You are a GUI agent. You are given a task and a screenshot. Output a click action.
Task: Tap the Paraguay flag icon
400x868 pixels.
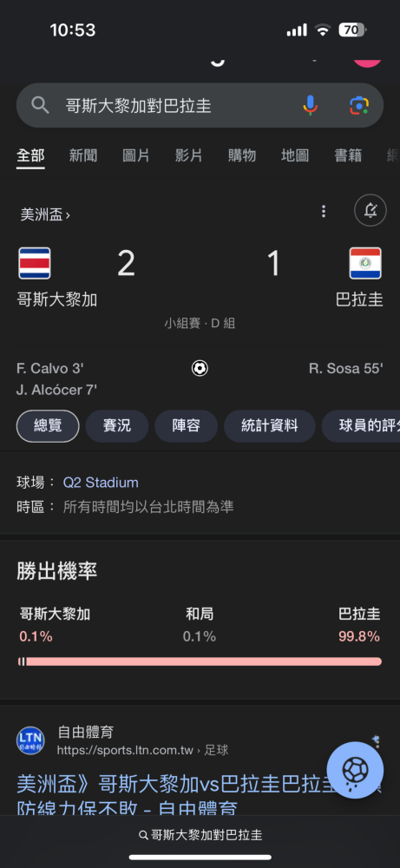point(365,263)
